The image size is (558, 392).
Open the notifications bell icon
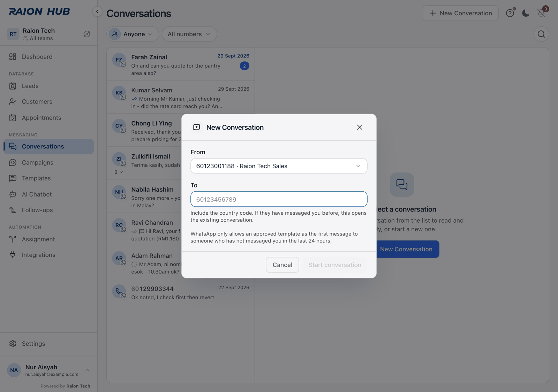click(x=542, y=13)
